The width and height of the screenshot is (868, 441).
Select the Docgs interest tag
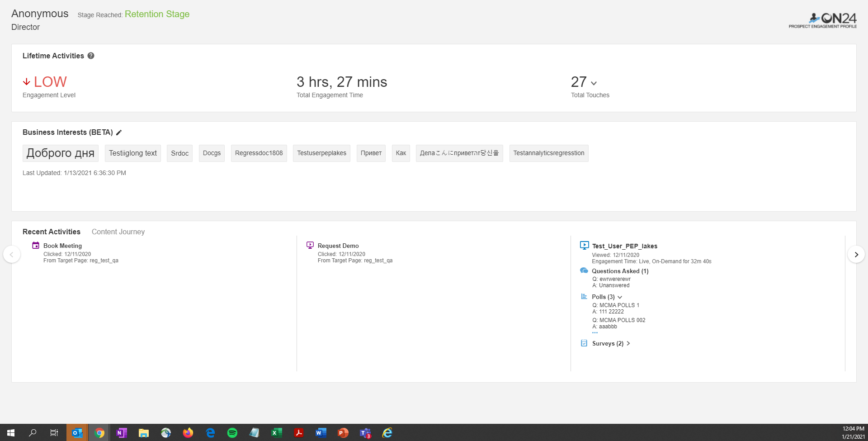[212, 153]
